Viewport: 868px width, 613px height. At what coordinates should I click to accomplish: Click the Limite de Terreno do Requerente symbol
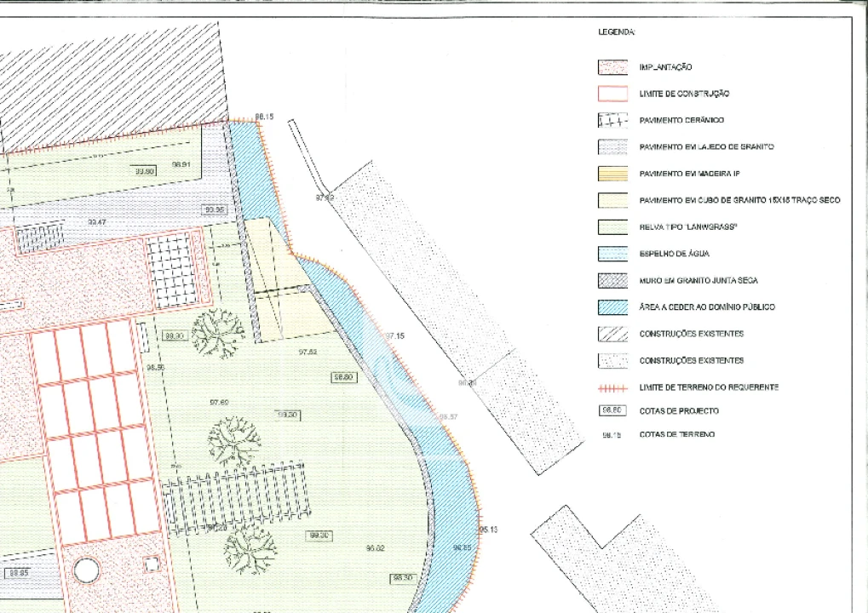[612, 387]
